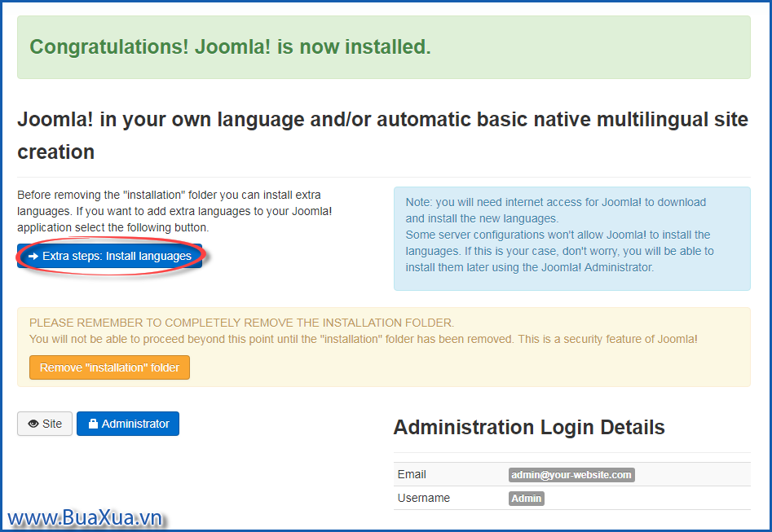
Task: Click the Email label in login details
Action: [412, 474]
